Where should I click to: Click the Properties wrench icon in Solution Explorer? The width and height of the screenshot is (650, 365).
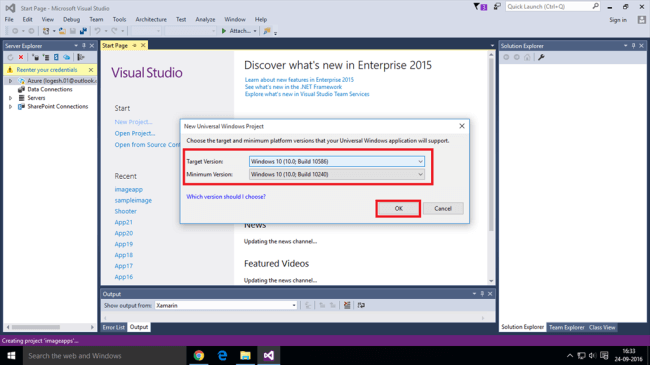(x=541, y=57)
